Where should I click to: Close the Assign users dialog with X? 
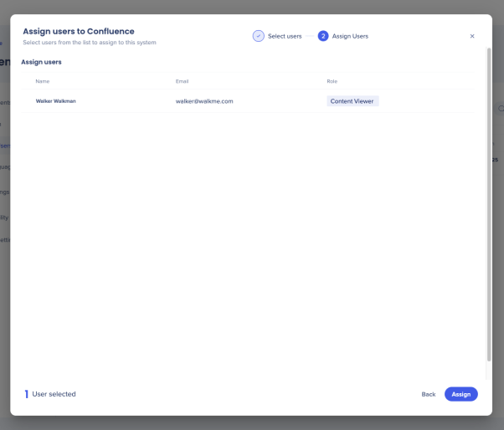pos(472,36)
